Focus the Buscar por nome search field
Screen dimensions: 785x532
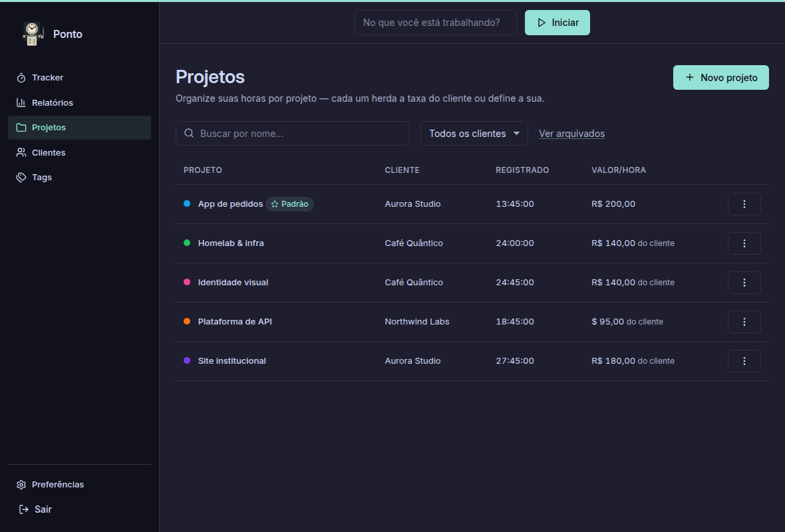pos(292,134)
